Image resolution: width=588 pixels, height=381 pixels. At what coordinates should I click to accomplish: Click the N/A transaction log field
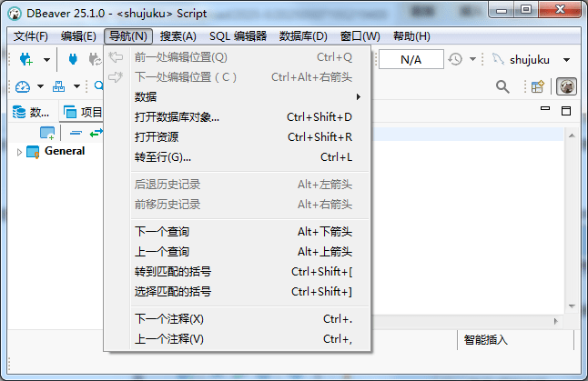click(411, 59)
